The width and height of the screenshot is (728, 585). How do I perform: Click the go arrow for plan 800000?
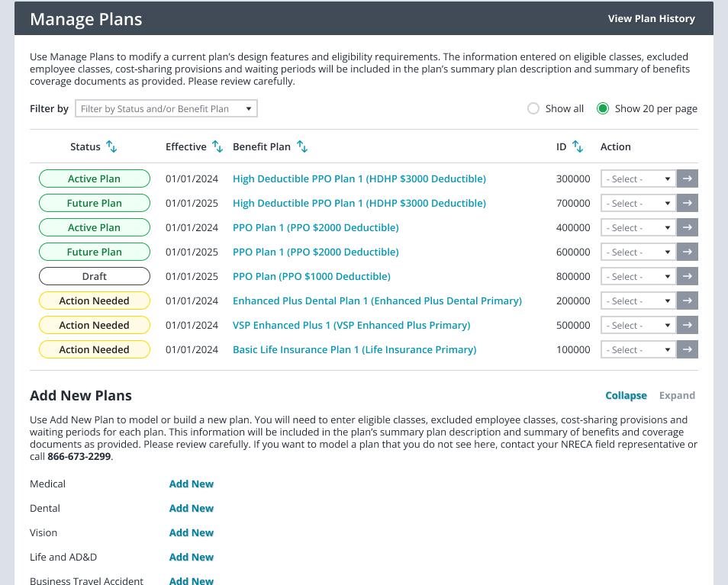coord(687,277)
